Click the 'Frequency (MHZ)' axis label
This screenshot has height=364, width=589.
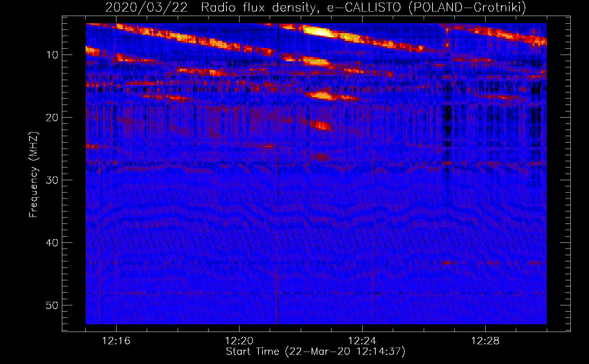click(33, 175)
